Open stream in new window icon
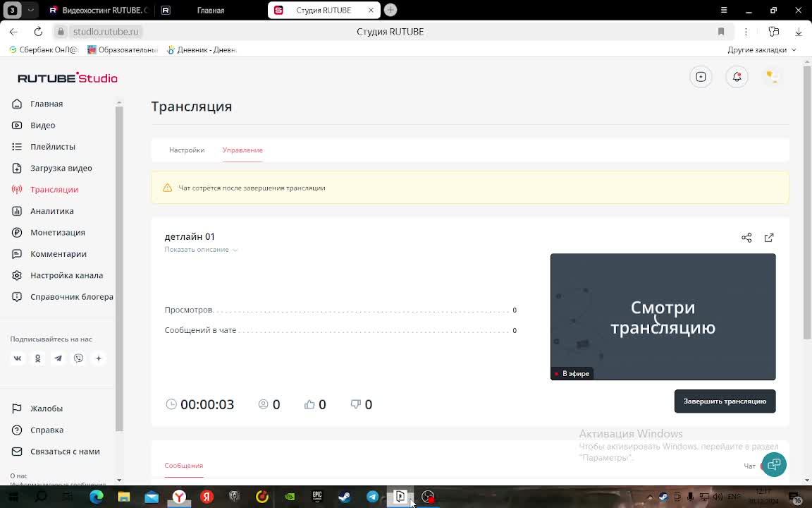Screen dimensions: 812x508 coord(769,237)
